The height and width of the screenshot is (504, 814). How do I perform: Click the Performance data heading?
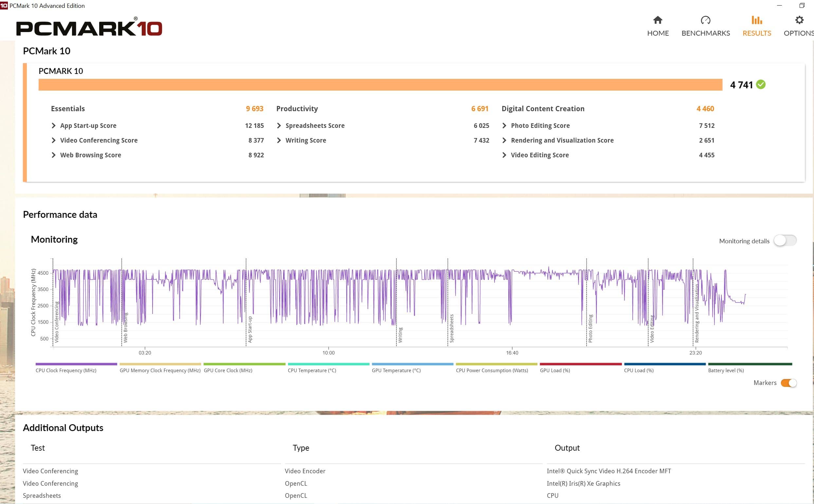pyautogui.click(x=60, y=214)
